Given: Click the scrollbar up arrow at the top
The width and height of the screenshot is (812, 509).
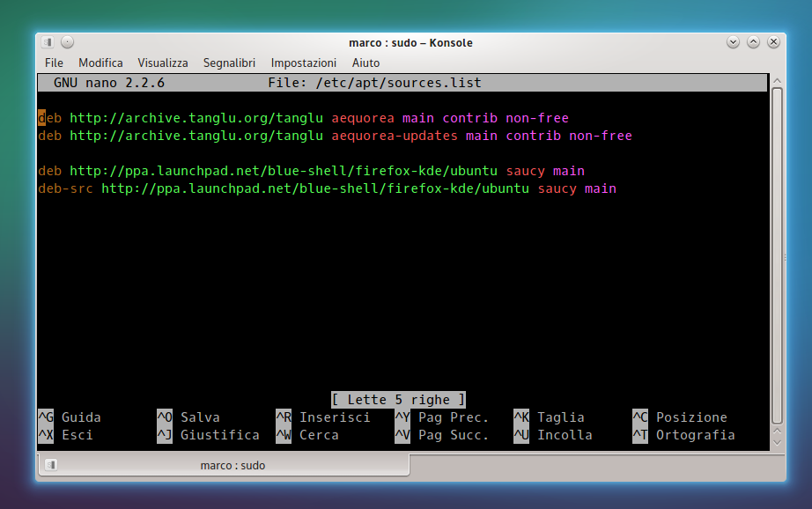Looking at the screenshot, I should 777,81.
